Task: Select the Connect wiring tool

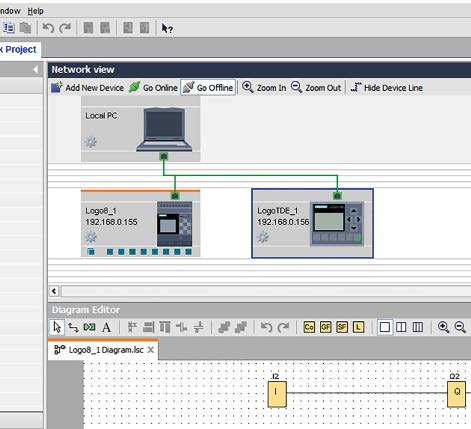Action: [73, 327]
